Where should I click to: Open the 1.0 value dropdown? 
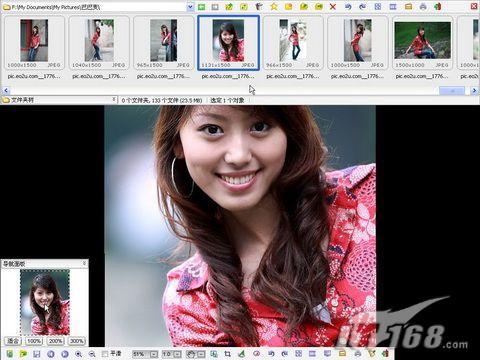178,354
